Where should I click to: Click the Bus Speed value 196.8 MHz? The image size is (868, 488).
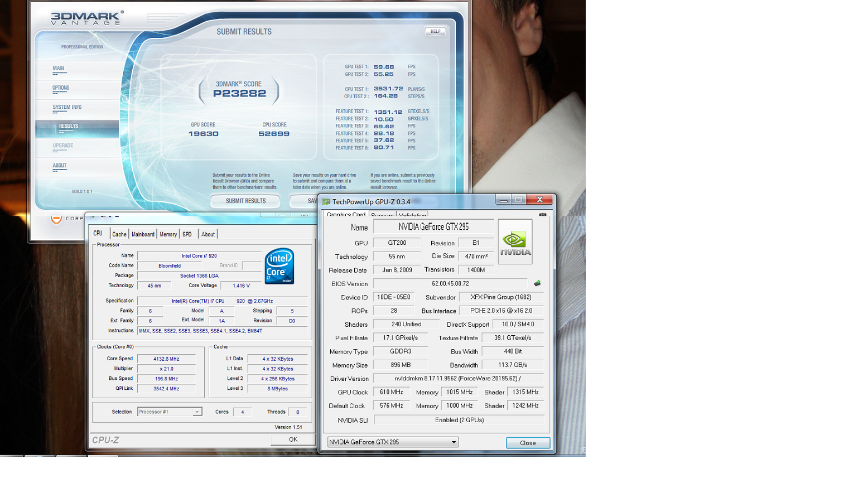(167, 379)
